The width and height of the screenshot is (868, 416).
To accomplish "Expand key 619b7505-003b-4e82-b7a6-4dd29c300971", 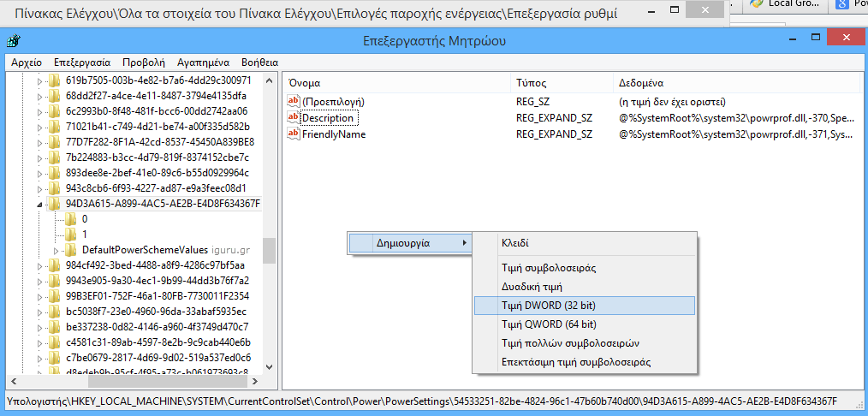I will pyautogui.click(x=39, y=81).
